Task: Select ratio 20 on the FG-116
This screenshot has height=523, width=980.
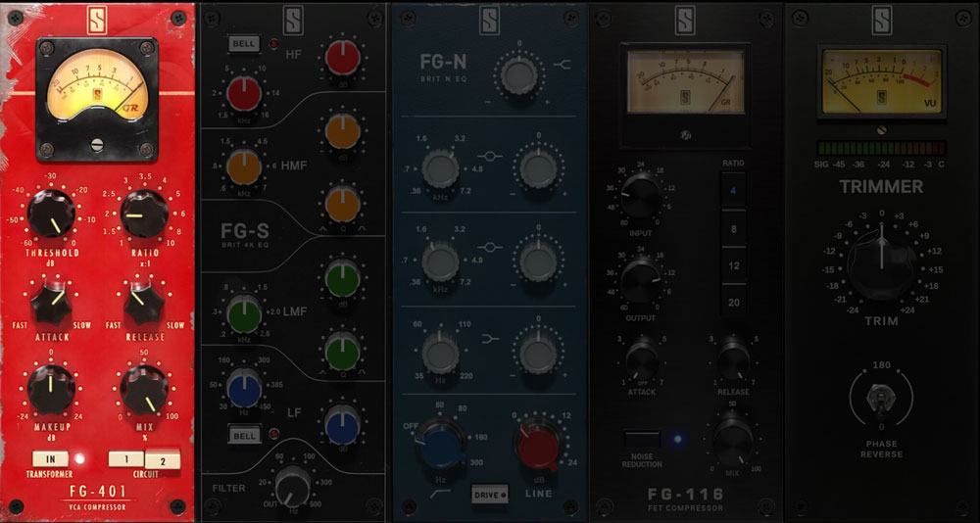Action: pyautogui.click(x=734, y=303)
